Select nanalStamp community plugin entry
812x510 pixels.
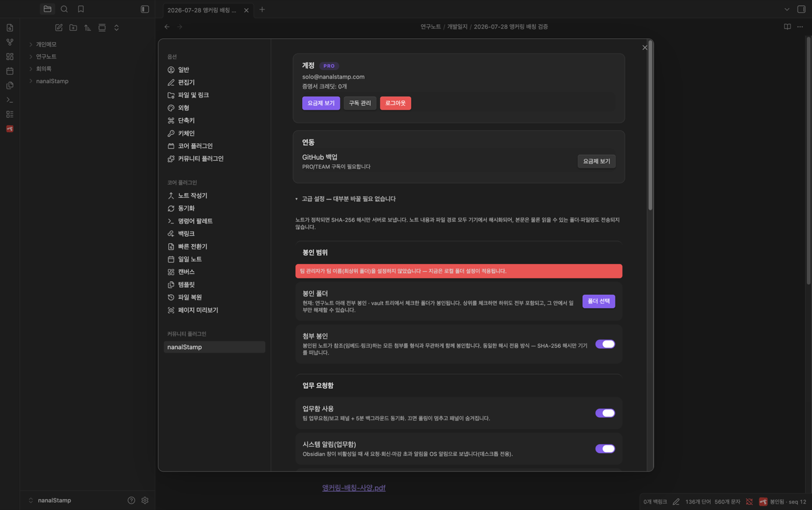coord(215,347)
